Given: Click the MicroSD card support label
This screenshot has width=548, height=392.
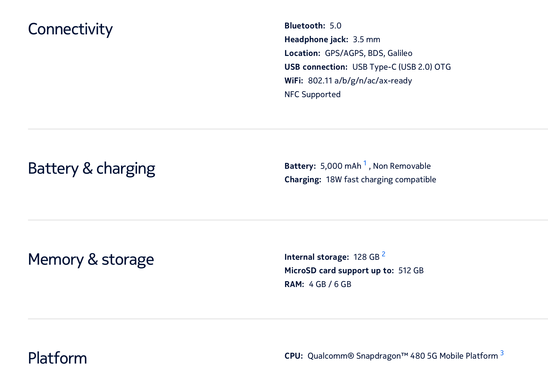Looking at the screenshot, I should pos(339,271).
